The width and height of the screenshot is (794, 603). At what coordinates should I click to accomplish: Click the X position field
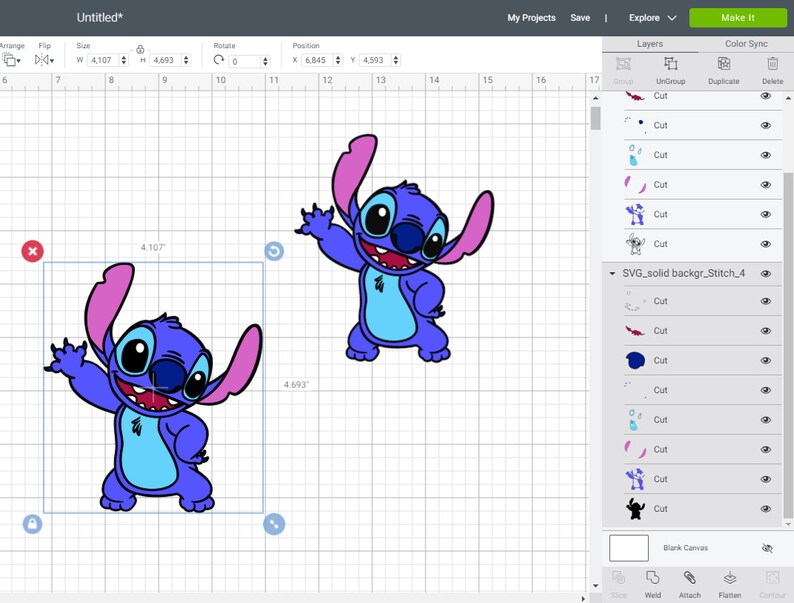pyautogui.click(x=317, y=60)
